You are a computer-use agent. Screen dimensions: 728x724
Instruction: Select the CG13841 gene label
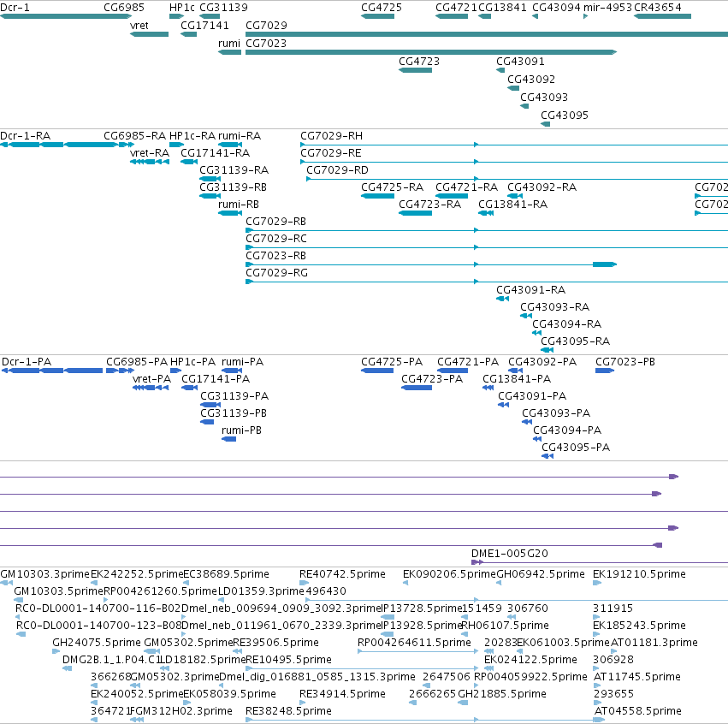tap(502, 8)
